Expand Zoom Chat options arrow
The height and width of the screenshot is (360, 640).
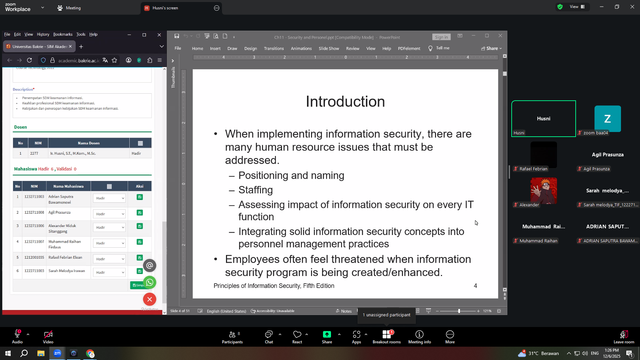280,334
